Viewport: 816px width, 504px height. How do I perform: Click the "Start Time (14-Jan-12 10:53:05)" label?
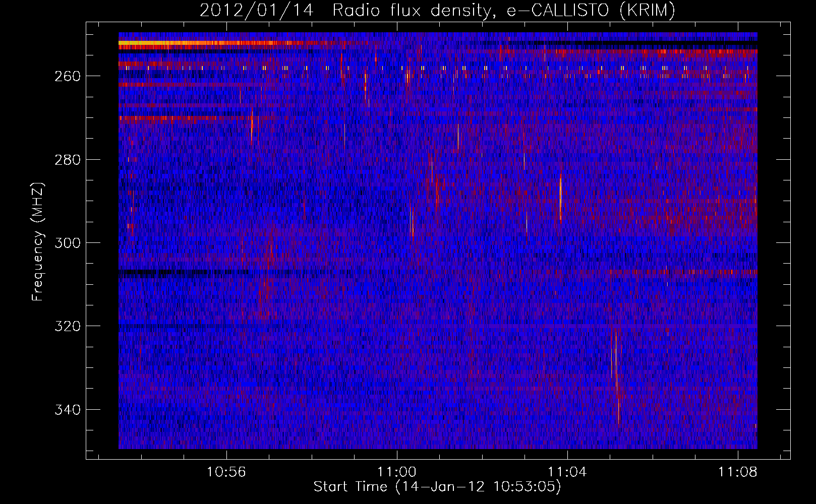[437, 487]
